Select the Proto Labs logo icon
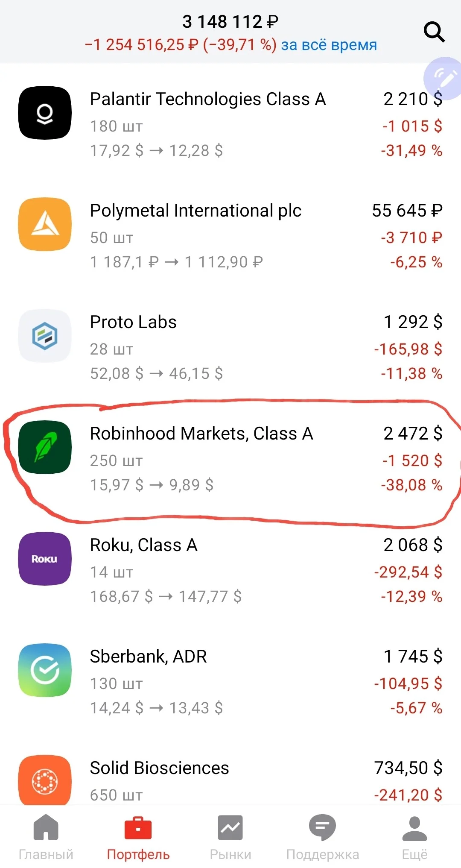 point(45,336)
